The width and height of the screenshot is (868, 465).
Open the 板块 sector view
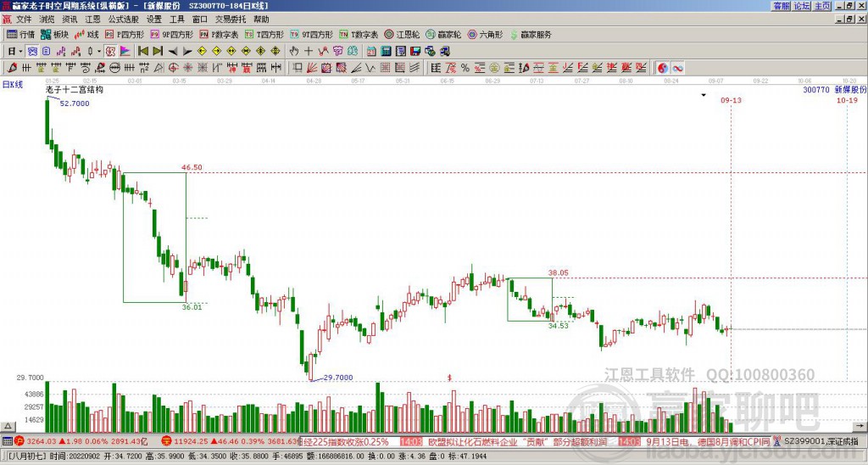pos(55,34)
